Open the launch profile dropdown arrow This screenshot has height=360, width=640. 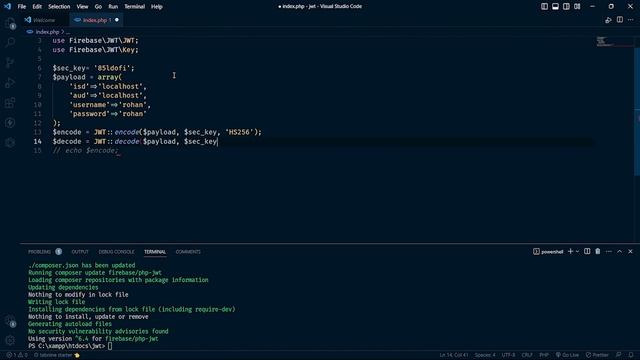[577, 251]
